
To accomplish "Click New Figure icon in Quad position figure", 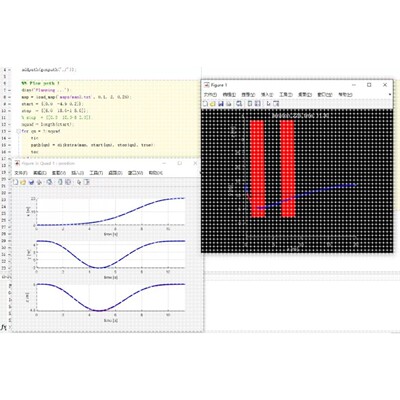I will [16, 182].
